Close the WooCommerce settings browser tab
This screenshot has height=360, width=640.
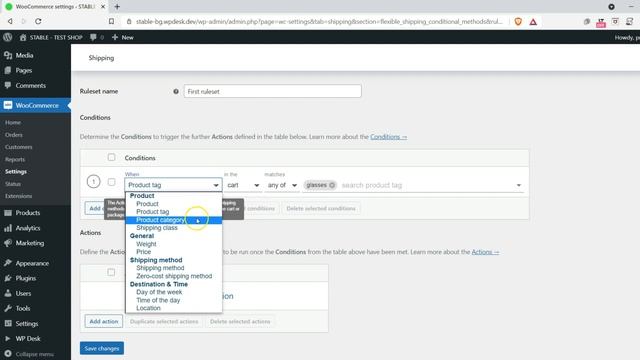tap(103, 7)
